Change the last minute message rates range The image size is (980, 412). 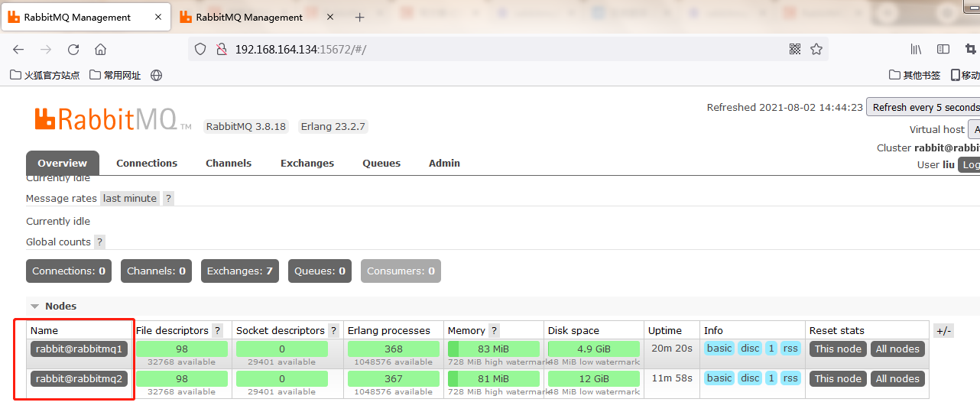click(130, 198)
